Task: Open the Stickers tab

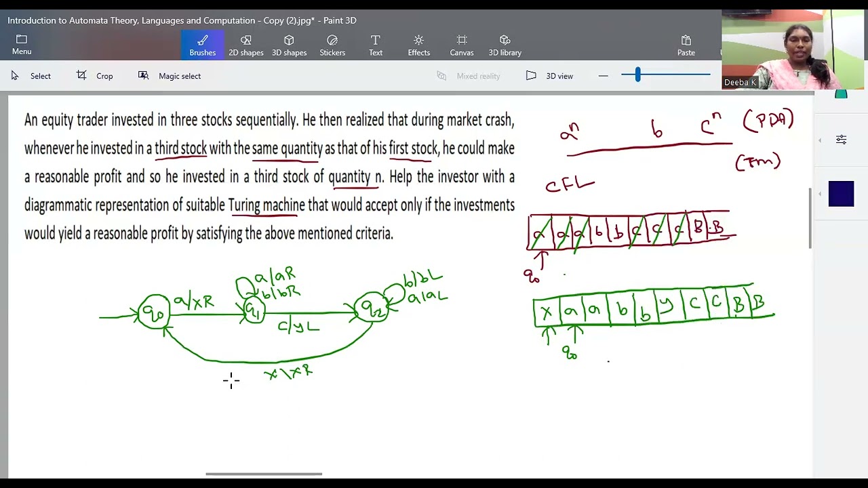Action: pos(332,45)
